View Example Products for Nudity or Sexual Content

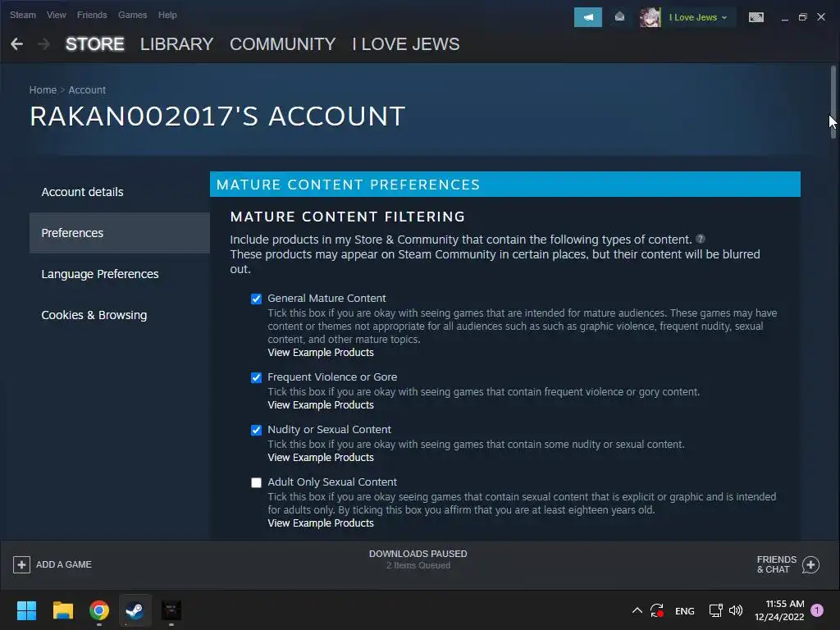pos(321,458)
